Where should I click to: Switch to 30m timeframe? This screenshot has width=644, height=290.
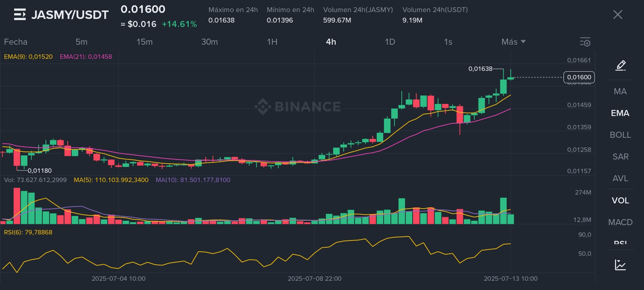209,42
